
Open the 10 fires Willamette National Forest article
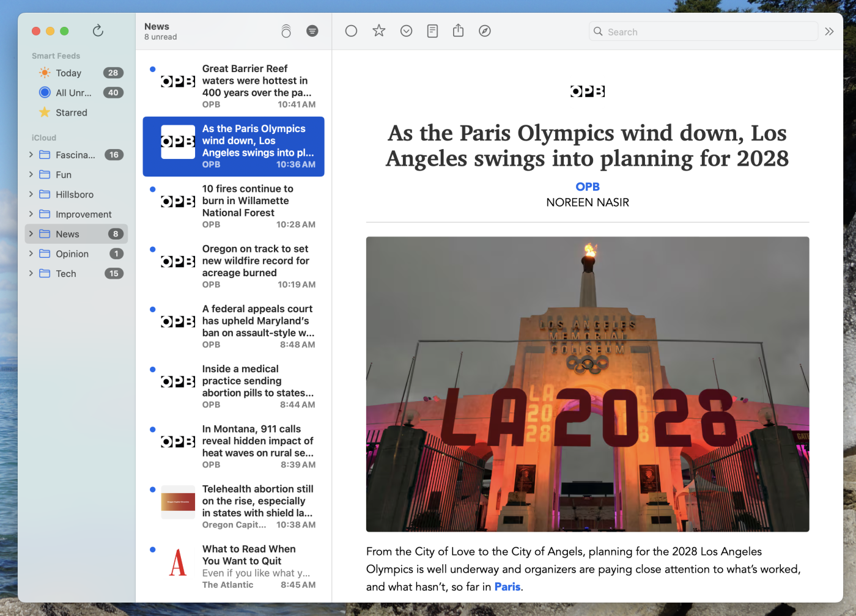pos(234,207)
